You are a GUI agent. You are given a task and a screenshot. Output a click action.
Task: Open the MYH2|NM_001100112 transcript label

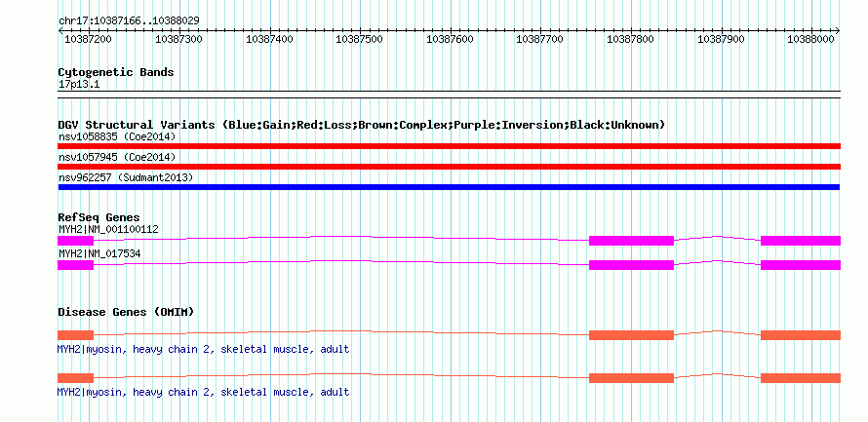point(108,229)
